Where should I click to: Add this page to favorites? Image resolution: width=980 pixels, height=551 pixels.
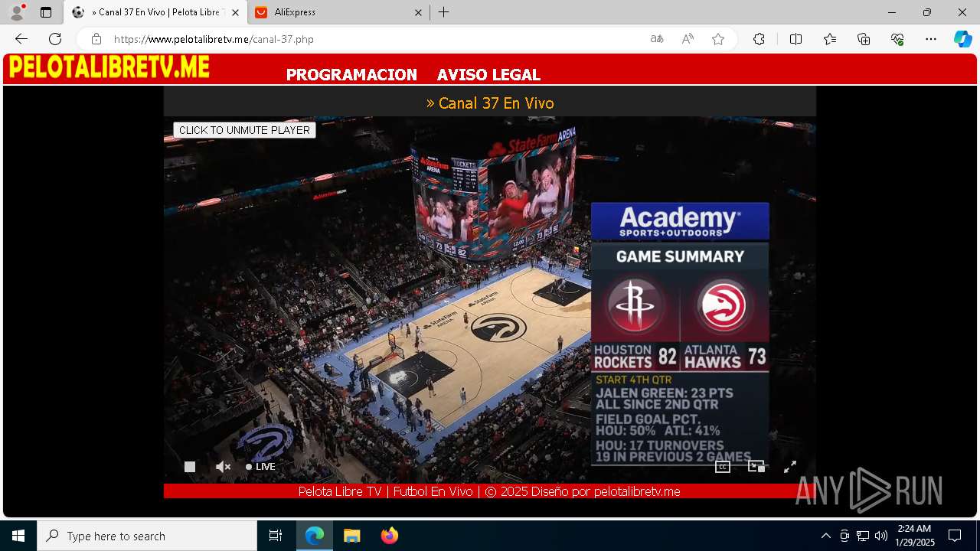click(718, 39)
